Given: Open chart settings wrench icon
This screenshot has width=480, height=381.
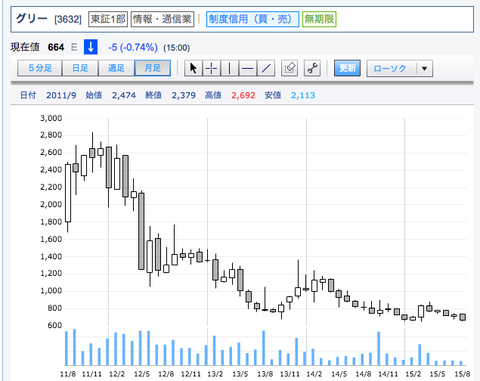Looking at the screenshot, I should [312, 68].
